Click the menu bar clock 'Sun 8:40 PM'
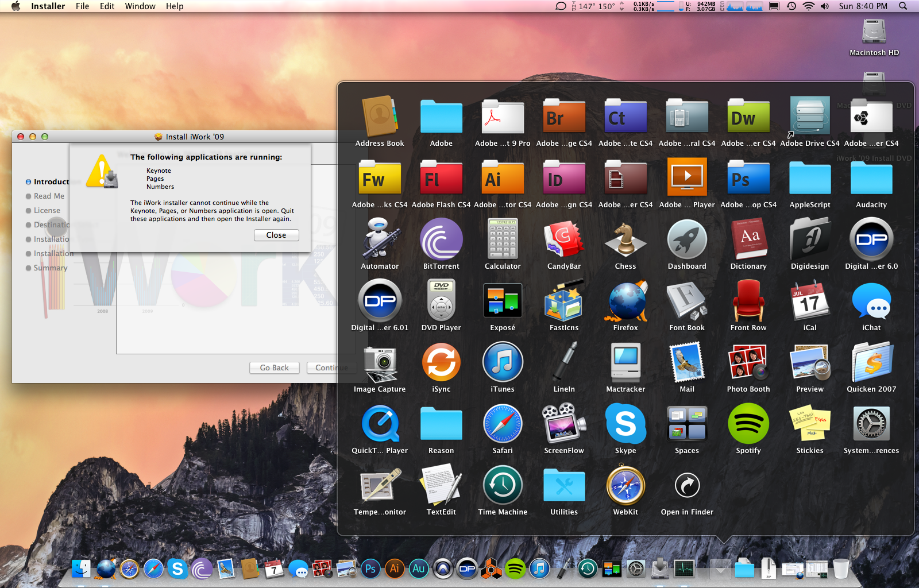 (863, 6)
